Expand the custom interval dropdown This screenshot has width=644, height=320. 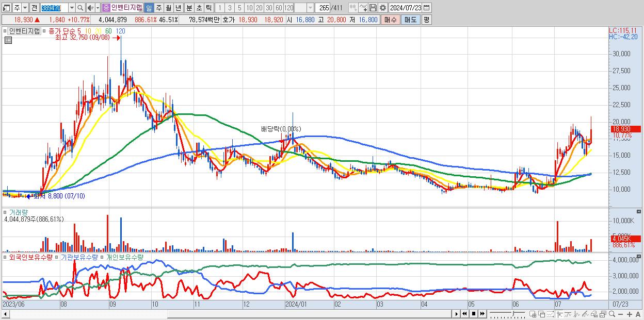310,8
